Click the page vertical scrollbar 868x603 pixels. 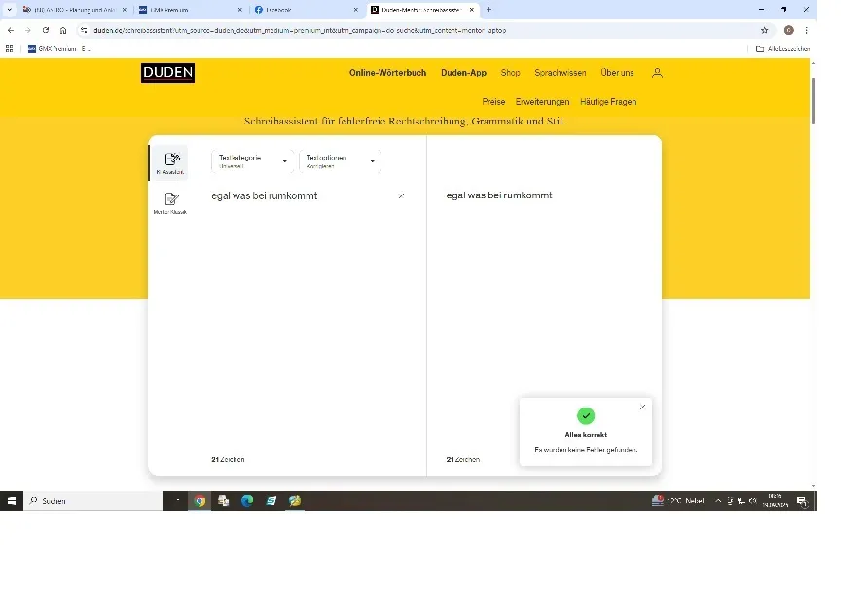point(814,100)
